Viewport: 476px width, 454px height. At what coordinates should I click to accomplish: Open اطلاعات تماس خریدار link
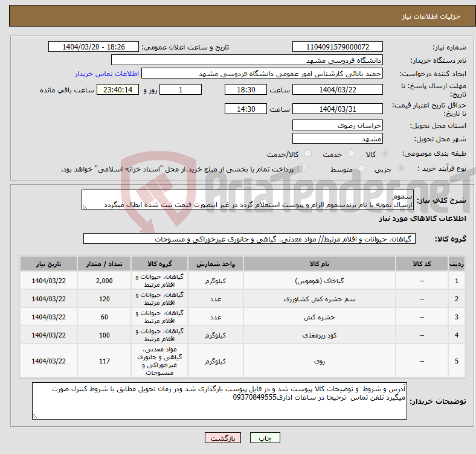pos(107,74)
